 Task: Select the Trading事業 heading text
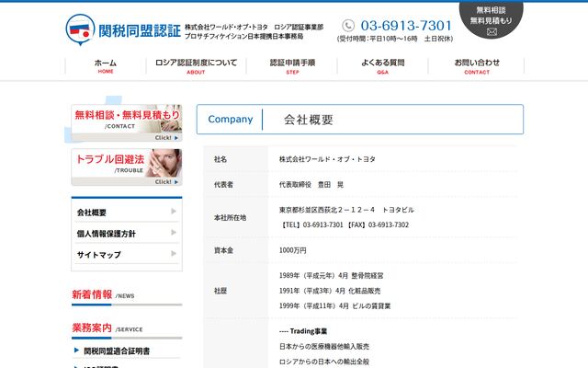pyautogui.click(x=303, y=331)
